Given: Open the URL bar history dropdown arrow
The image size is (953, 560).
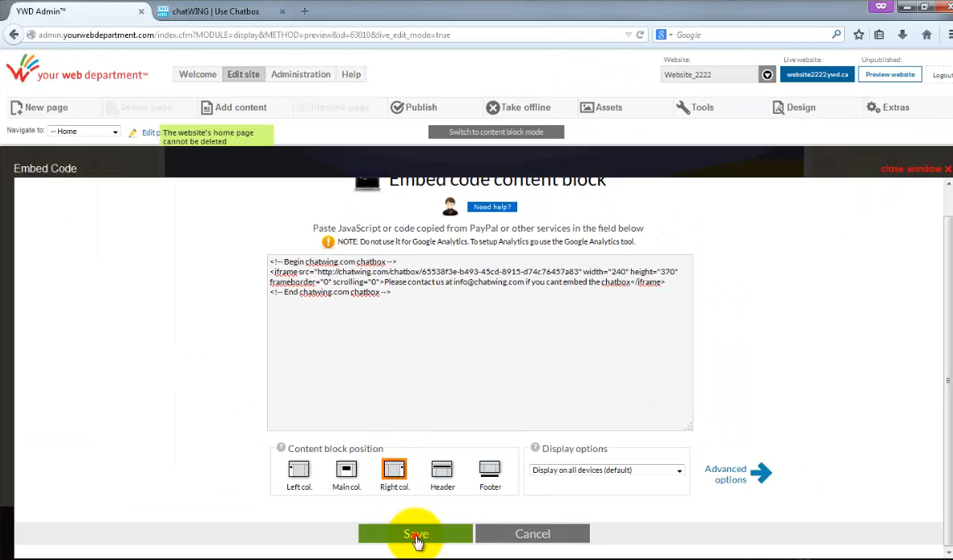Looking at the screenshot, I should (628, 35).
